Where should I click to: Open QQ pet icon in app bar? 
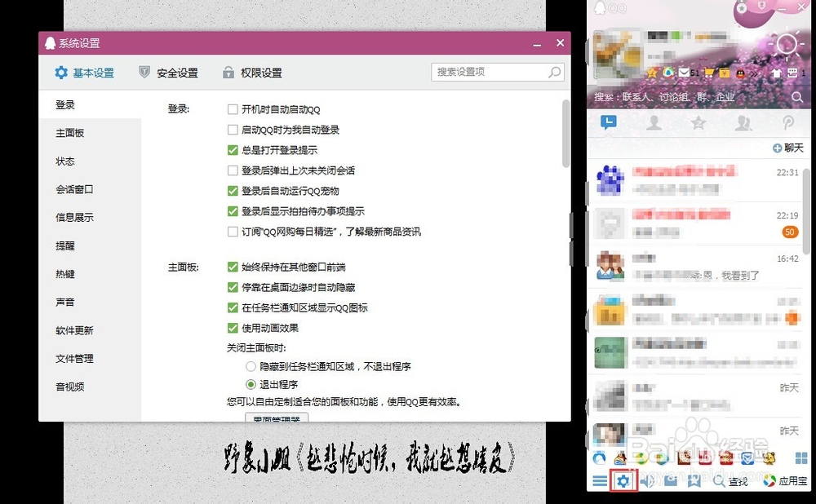click(x=768, y=458)
